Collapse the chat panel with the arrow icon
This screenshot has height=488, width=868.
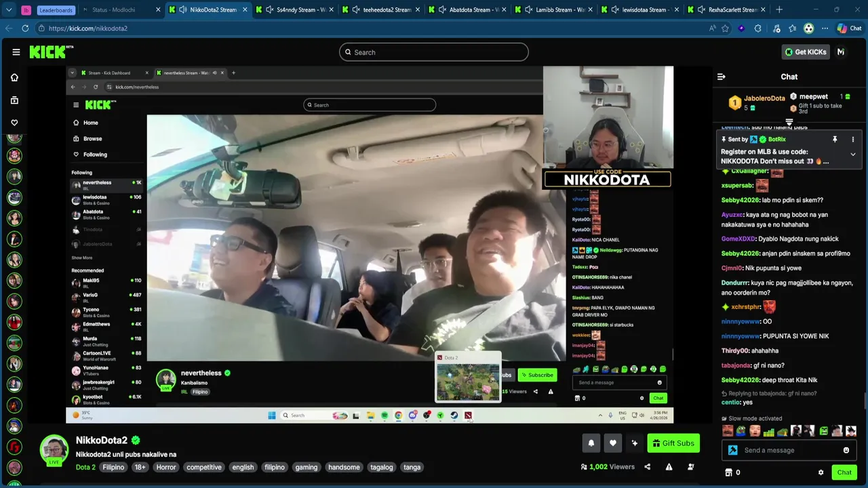point(721,77)
